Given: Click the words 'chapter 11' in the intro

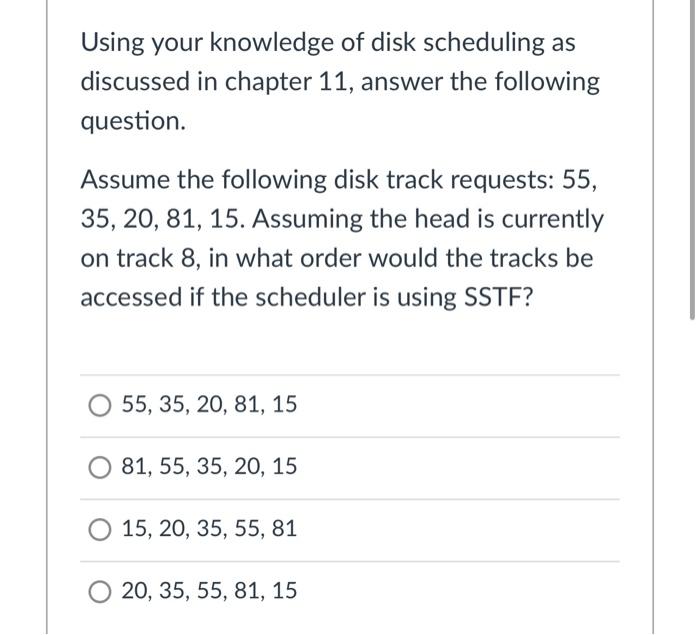Looking at the screenshot, I should pos(286,82).
